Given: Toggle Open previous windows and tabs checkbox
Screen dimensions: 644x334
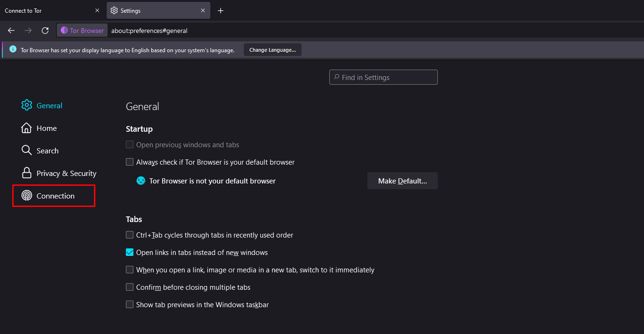Looking at the screenshot, I should click(x=130, y=145).
